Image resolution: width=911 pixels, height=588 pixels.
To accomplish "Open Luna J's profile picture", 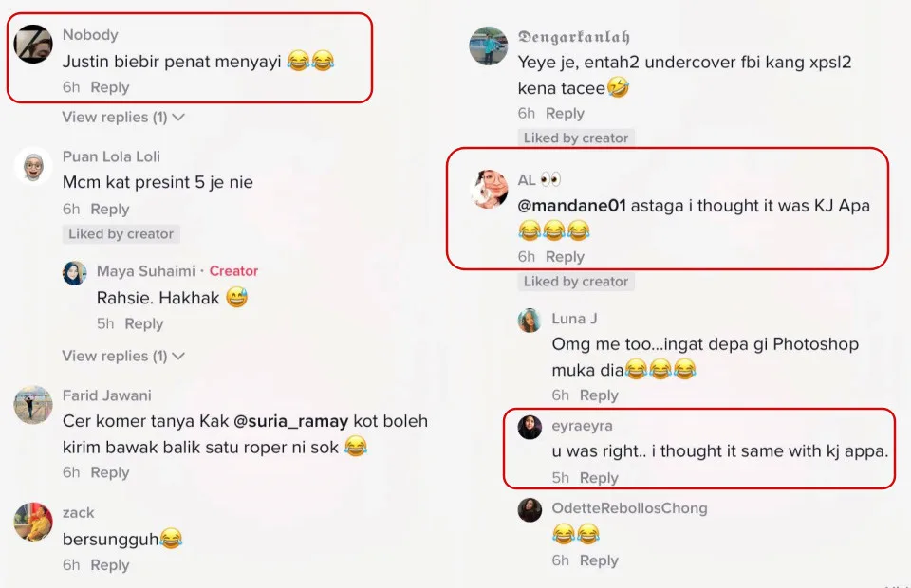I will (530, 321).
